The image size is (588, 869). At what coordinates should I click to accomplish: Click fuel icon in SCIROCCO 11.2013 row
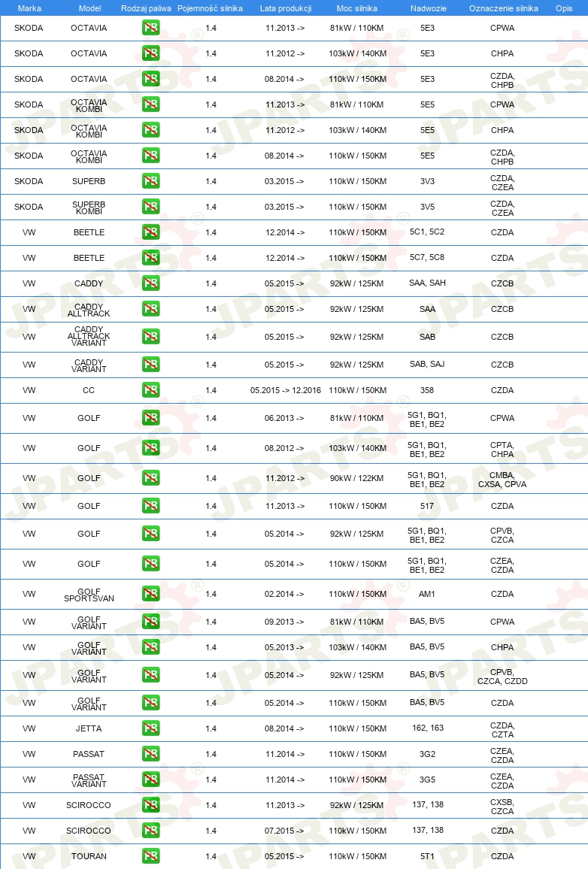point(150,804)
